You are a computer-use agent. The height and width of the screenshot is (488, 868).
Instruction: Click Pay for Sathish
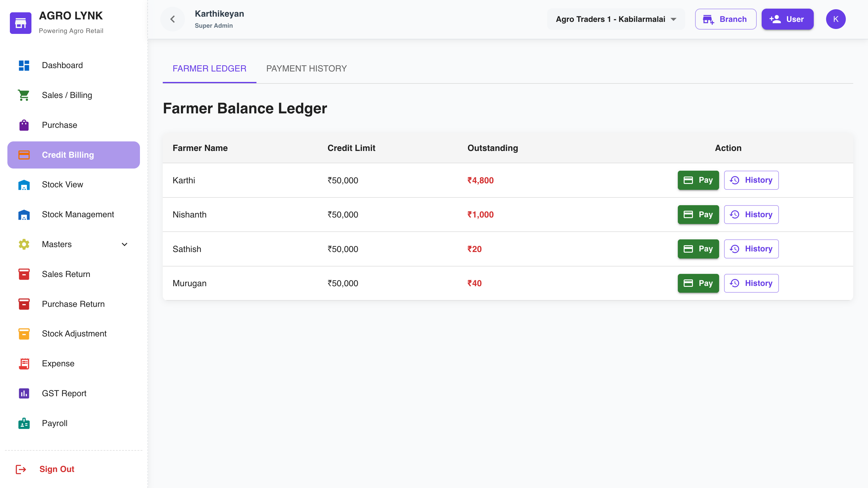pyautogui.click(x=698, y=249)
